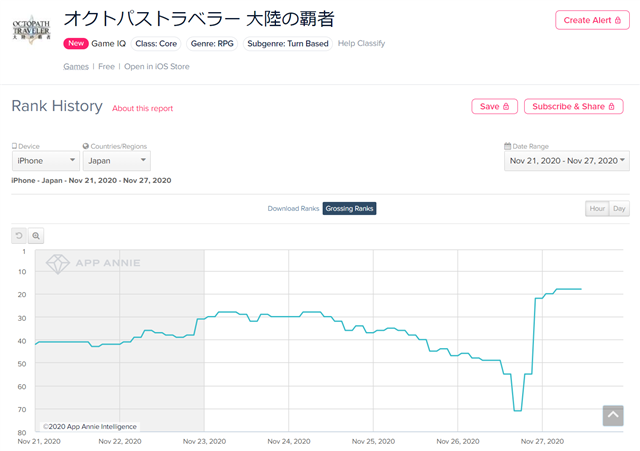Click the globe icon beside Countries/Regions

click(x=86, y=146)
